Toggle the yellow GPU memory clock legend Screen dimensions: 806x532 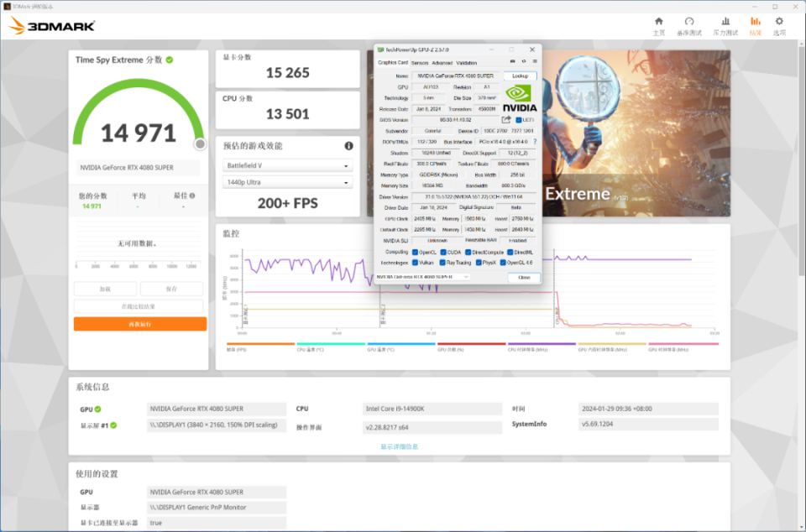[612, 347]
